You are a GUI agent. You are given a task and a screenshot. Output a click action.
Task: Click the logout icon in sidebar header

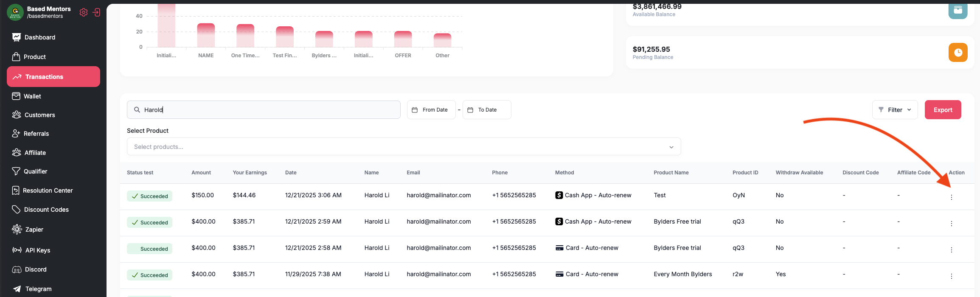[97, 12]
